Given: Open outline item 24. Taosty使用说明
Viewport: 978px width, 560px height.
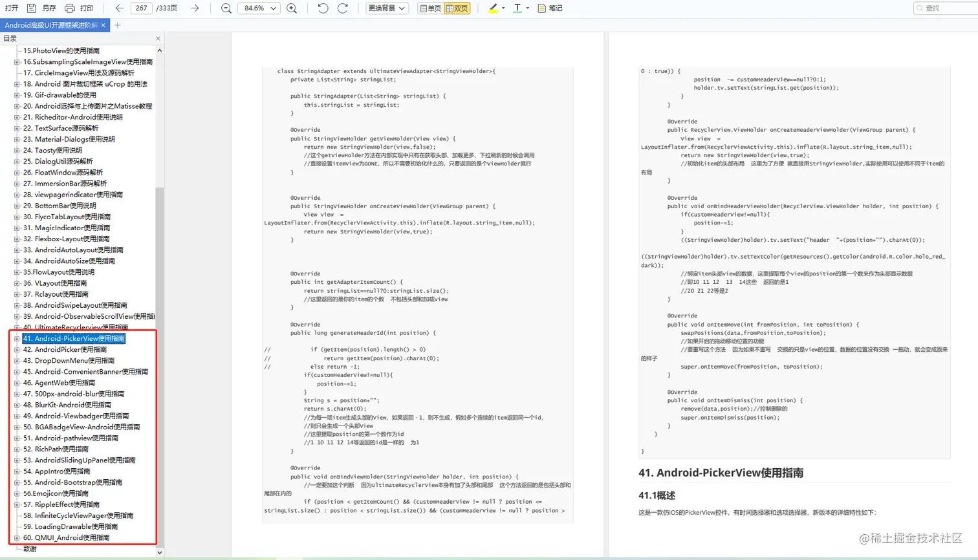Looking at the screenshot, I should tap(52, 150).
